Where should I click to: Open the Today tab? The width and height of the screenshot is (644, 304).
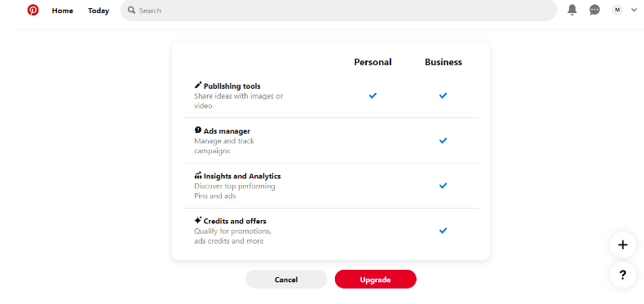tap(98, 11)
